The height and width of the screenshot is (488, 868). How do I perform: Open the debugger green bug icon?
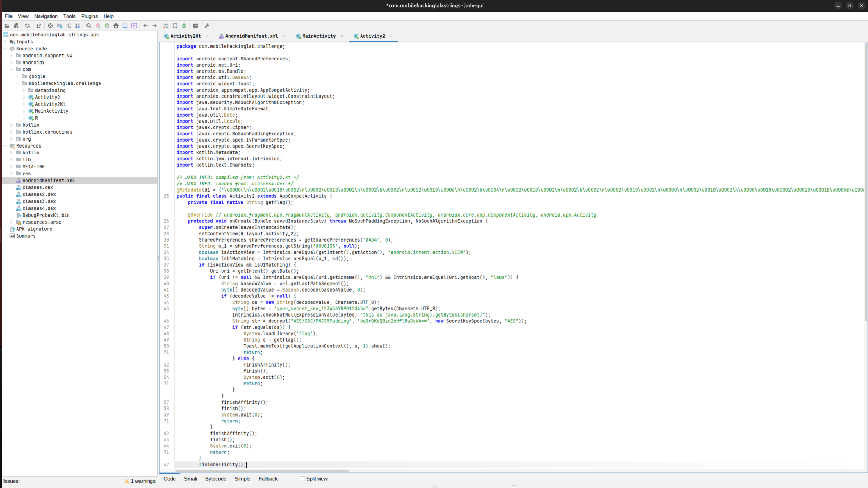coord(184,26)
